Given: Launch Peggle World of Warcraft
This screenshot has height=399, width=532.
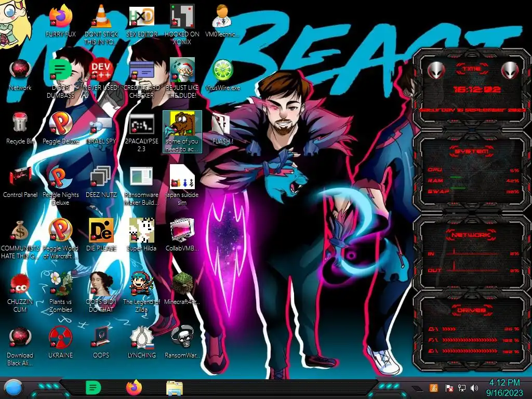Looking at the screenshot, I should coord(60,239).
